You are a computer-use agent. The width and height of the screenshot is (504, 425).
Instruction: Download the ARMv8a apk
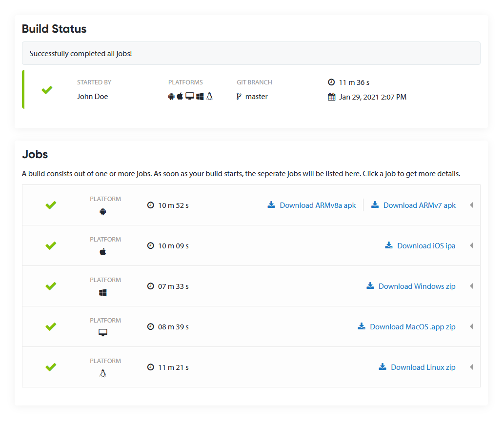tap(312, 205)
